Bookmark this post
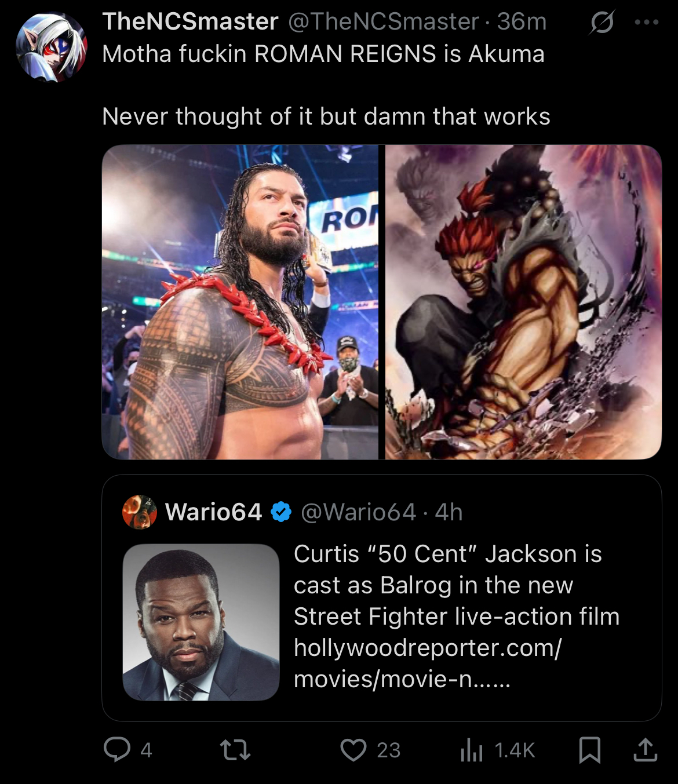This screenshot has width=678, height=784. click(589, 750)
